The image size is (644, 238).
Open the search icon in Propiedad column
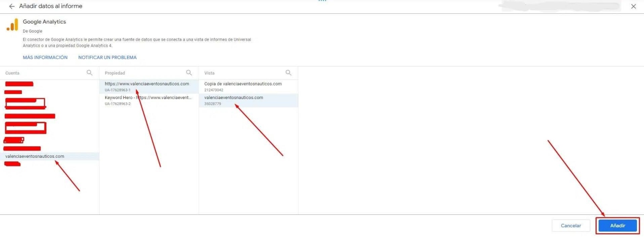tap(189, 73)
